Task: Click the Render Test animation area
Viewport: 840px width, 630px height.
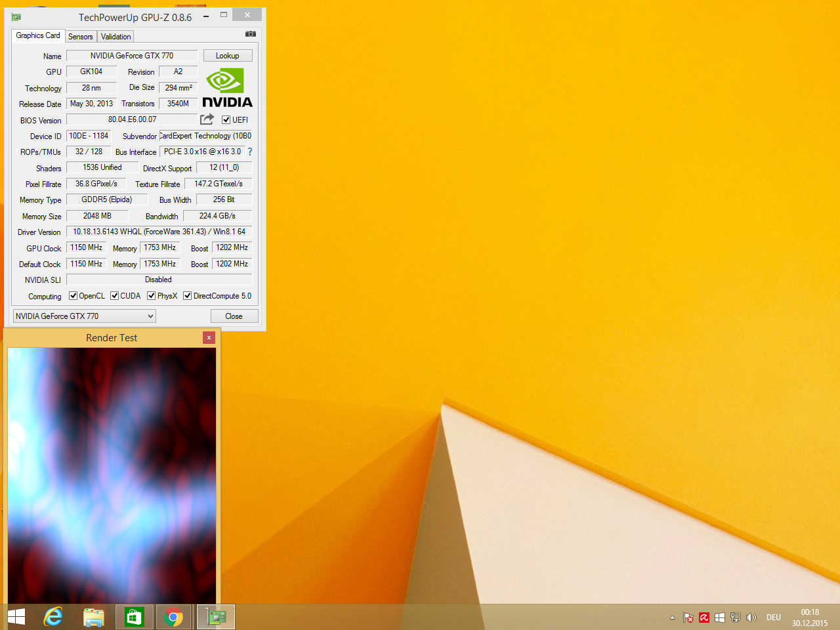Action: (112, 476)
